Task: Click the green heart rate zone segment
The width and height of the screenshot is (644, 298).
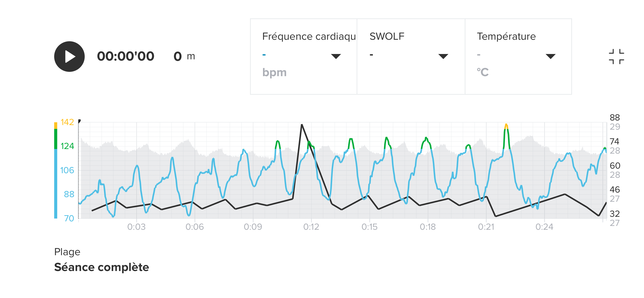Action: (x=56, y=139)
